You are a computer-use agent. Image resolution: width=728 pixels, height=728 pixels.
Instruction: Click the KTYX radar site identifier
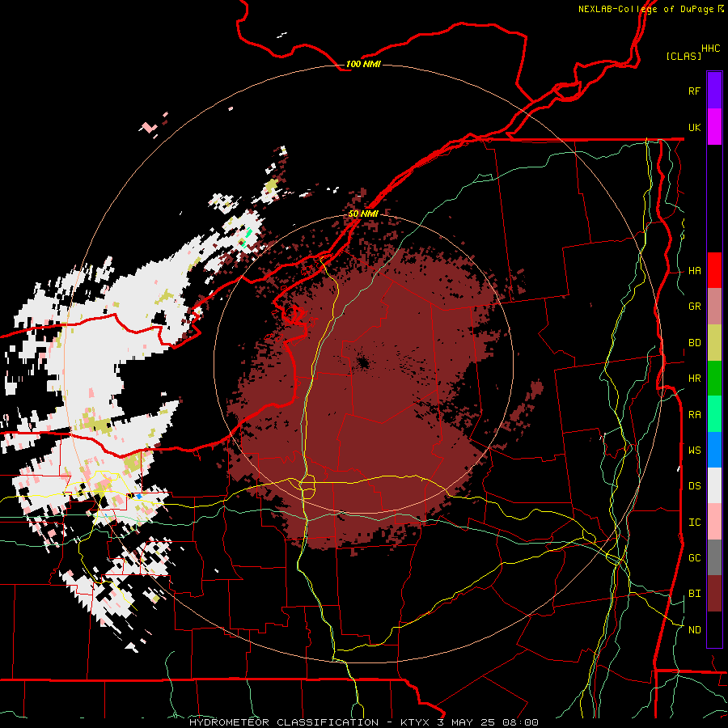tap(414, 722)
